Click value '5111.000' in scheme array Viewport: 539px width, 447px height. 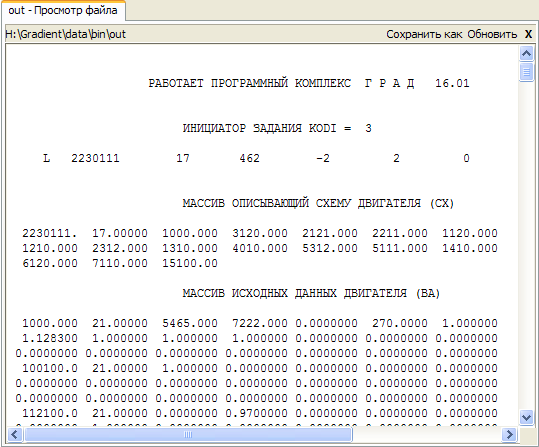pos(400,248)
